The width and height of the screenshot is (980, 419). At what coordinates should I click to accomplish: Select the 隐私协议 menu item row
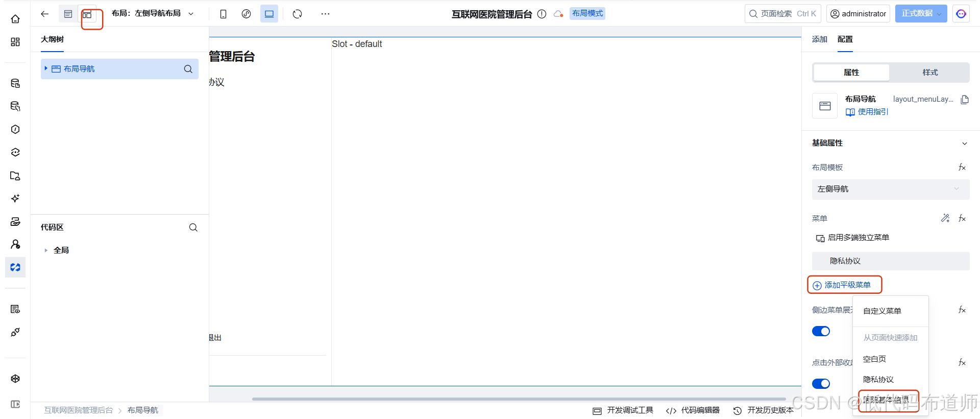coord(891,261)
